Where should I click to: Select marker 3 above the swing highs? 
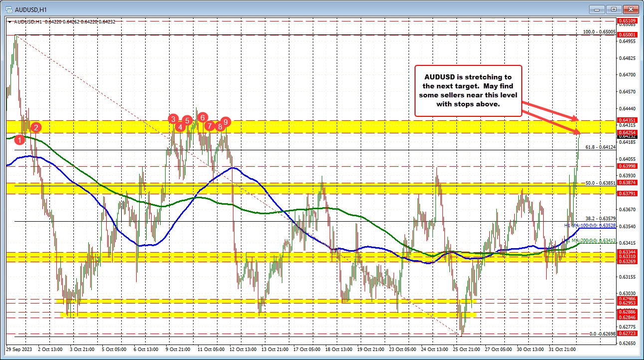tap(173, 119)
